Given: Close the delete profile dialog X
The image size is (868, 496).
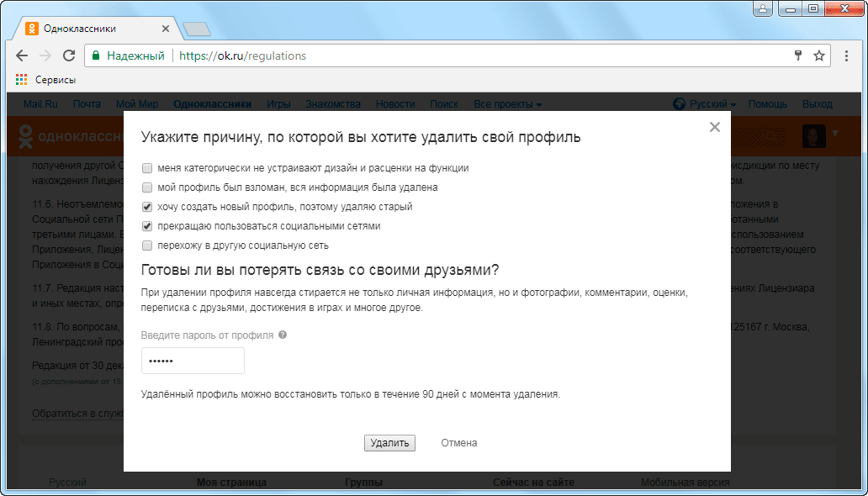Looking at the screenshot, I should 715,127.
